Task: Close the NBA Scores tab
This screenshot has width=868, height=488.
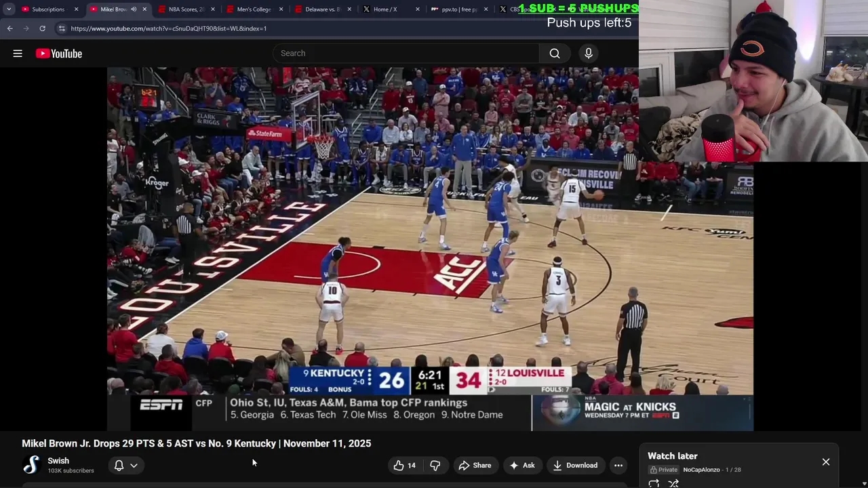Action: pyautogui.click(x=213, y=9)
